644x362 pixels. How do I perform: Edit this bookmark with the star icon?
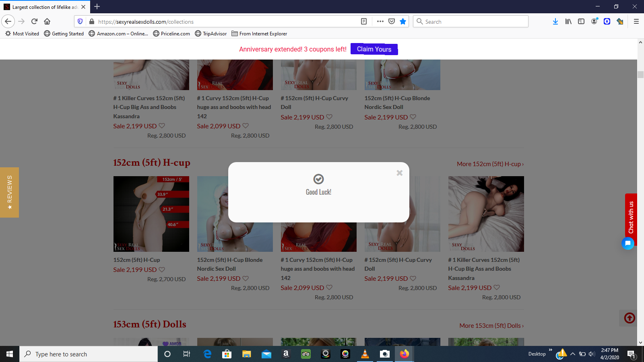click(x=403, y=21)
